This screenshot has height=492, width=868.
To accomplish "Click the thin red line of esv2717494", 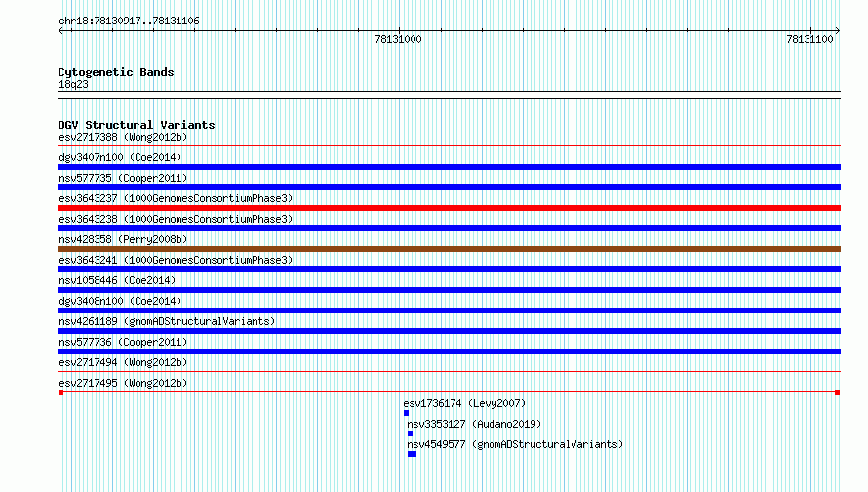I will [x=449, y=372].
